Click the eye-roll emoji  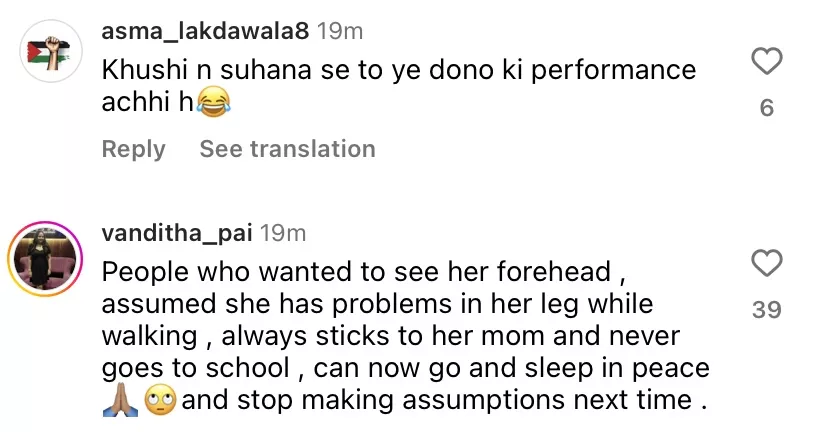(x=160, y=401)
